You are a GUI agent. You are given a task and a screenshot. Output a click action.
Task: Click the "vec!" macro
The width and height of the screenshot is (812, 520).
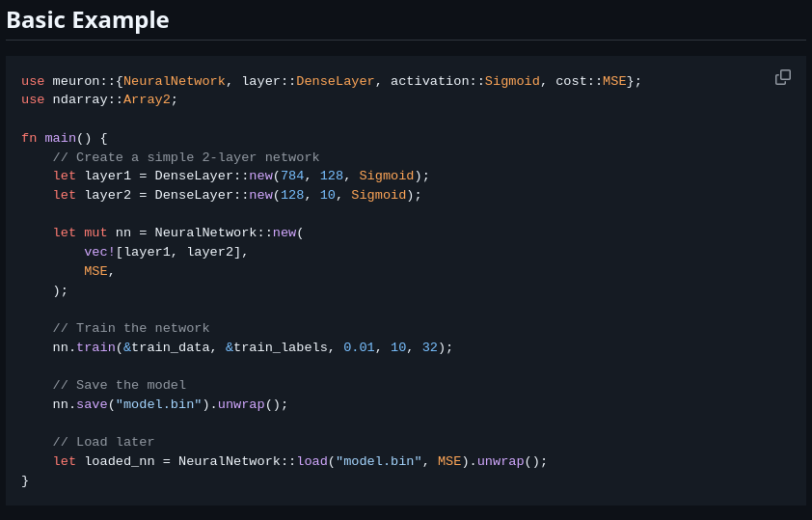click(99, 253)
